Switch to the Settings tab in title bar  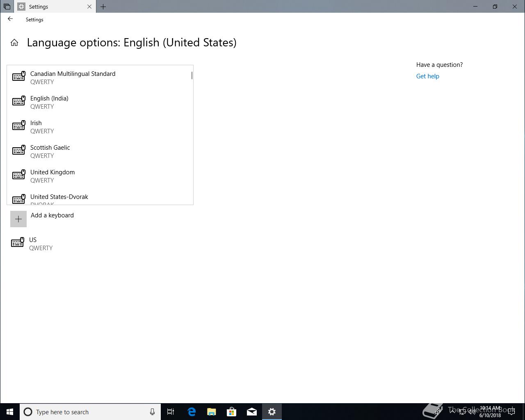click(55, 7)
